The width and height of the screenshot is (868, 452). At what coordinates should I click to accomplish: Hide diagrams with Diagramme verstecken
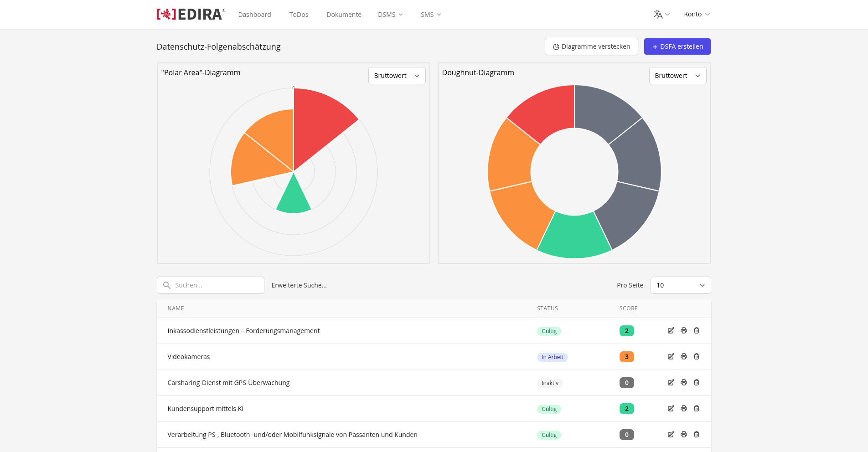tap(591, 46)
